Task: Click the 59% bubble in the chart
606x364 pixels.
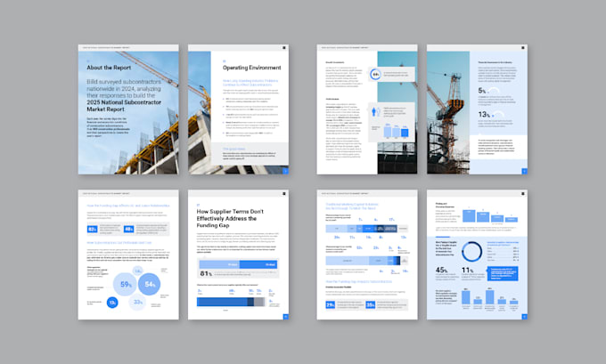Action: point(125,285)
